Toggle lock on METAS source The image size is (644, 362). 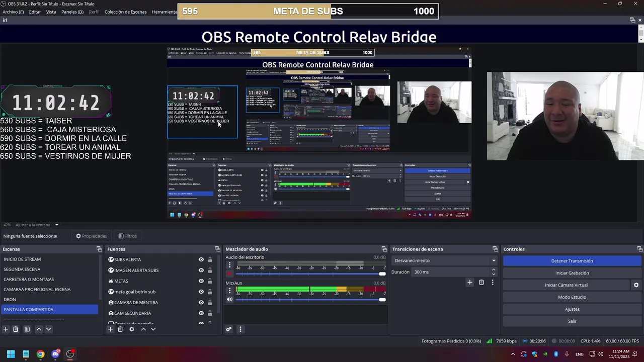click(x=210, y=281)
